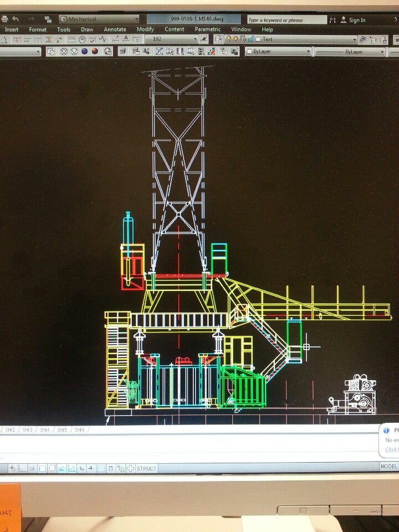Open the Modify menu
The image size is (399, 532).
click(x=145, y=29)
